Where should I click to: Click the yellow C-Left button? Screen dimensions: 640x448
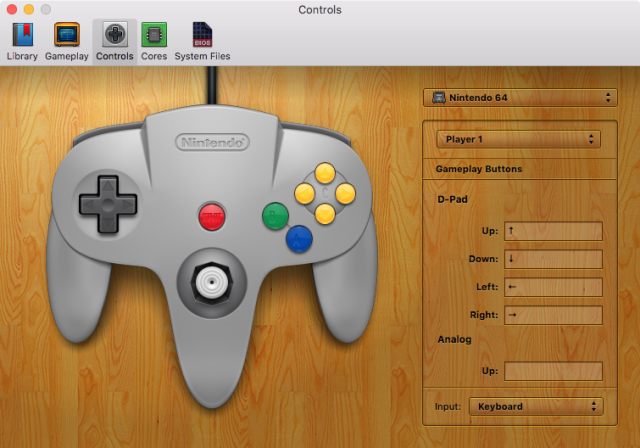point(304,193)
